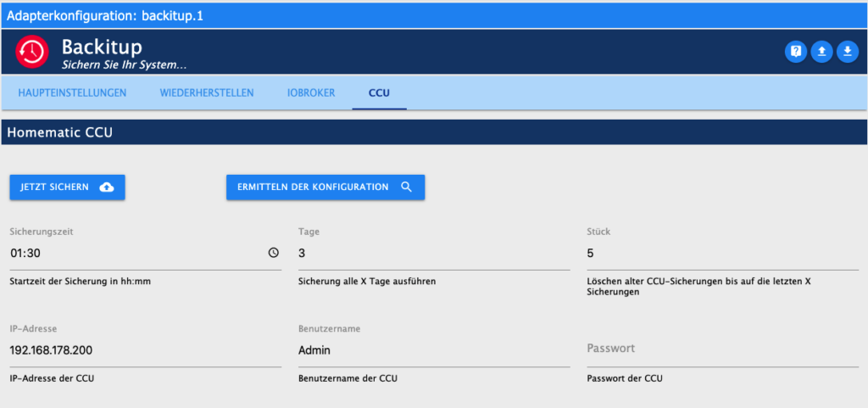Click the upload configuration arrow icon

click(821, 52)
